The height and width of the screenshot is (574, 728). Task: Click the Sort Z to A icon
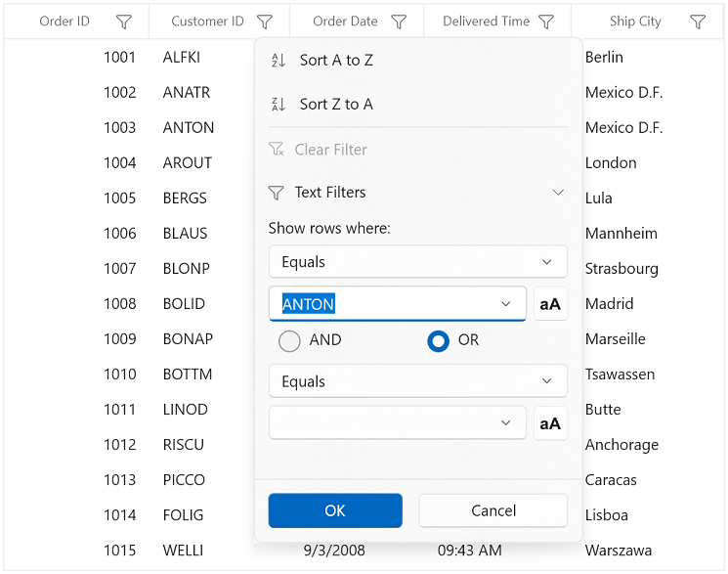[278, 104]
